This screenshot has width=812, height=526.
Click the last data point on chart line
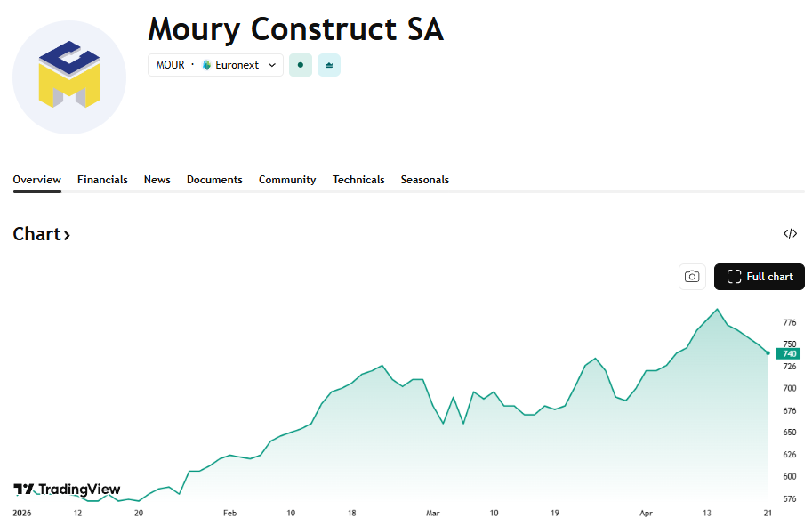coord(768,353)
